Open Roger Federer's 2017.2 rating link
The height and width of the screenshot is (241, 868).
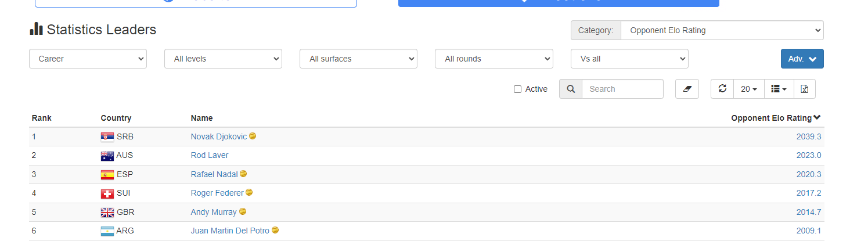809,193
